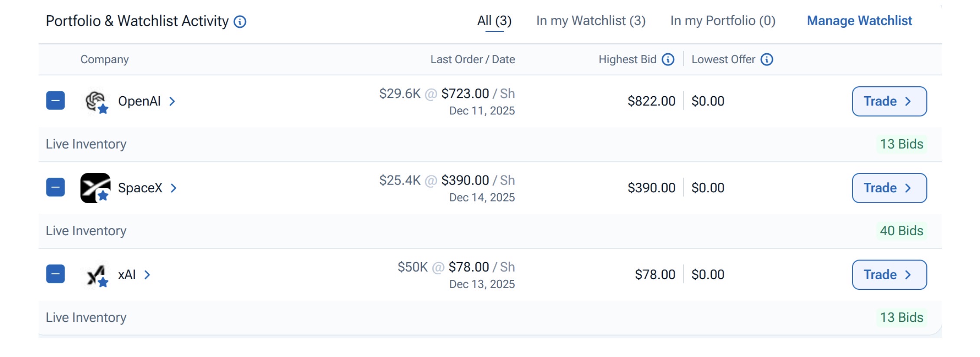Open OpenAI details via chevron arrow
This screenshot has width=980, height=357.
tap(172, 101)
